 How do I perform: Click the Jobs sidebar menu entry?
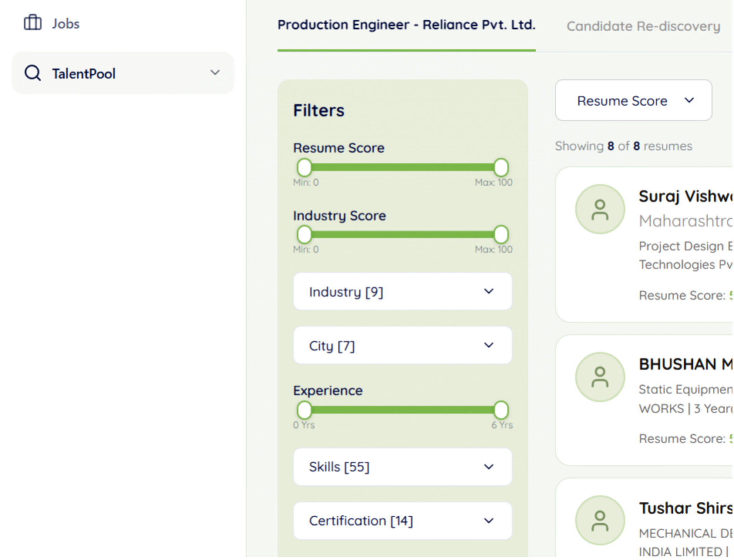(x=66, y=23)
